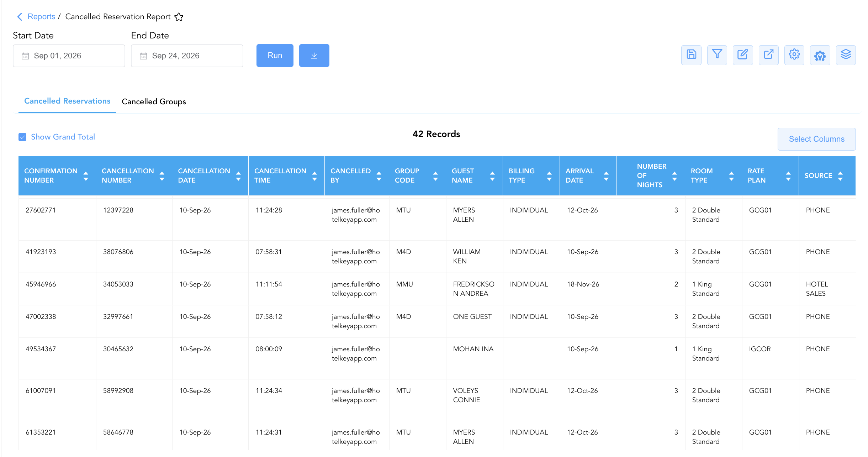Click the save report icon

click(x=691, y=55)
